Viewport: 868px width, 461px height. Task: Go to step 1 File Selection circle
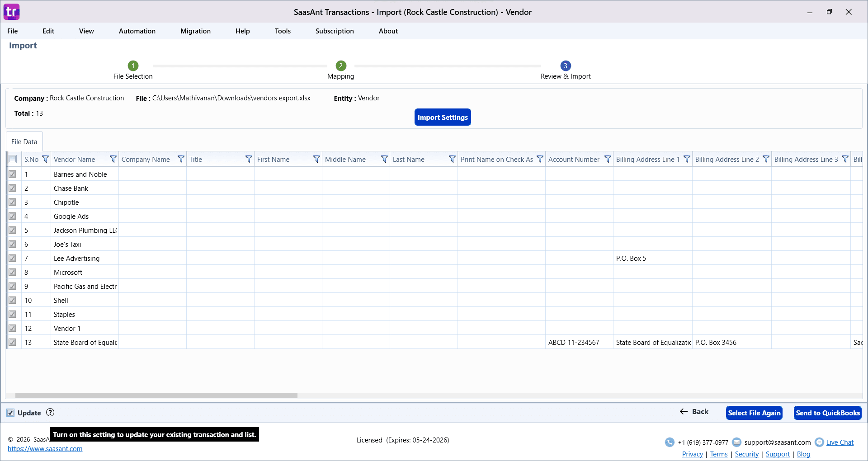[x=133, y=66]
